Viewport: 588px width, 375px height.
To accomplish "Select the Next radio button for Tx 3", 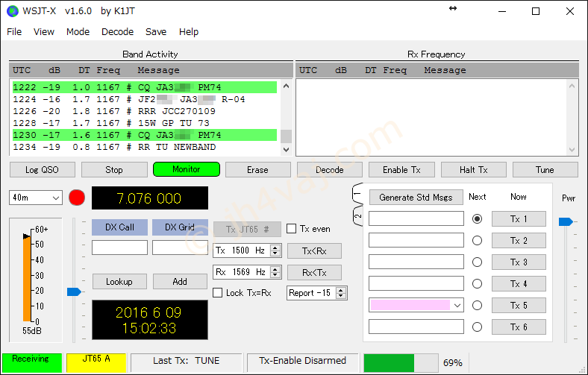I will click(x=477, y=262).
